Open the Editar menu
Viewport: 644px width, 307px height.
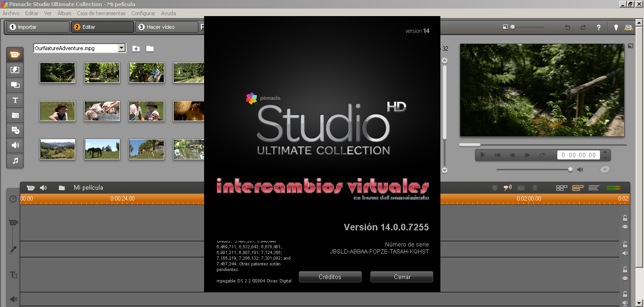click(x=32, y=13)
